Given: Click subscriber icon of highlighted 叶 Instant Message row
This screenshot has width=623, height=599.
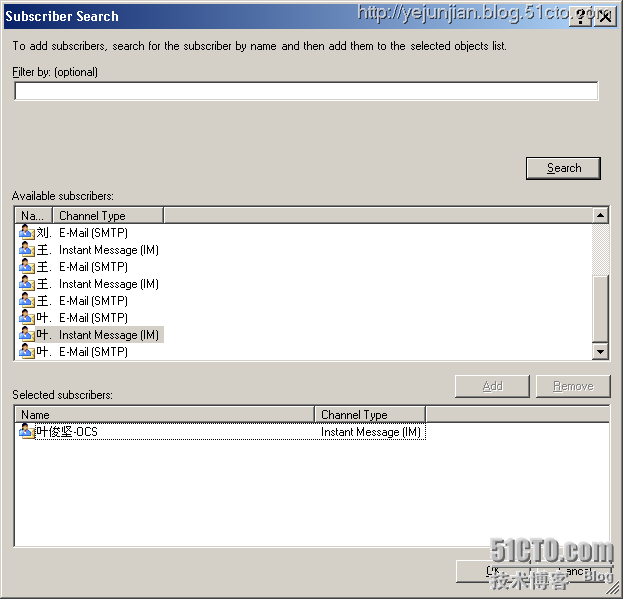Looking at the screenshot, I should (27, 334).
